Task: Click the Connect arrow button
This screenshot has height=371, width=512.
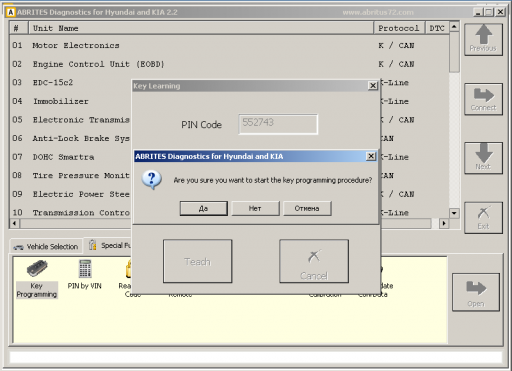Action: click(483, 99)
